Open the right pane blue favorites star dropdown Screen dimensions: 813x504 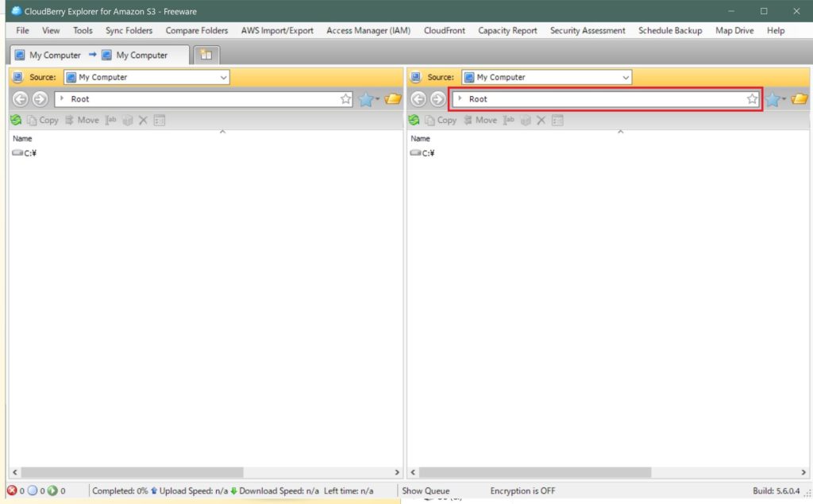pyautogui.click(x=776, y=98)
